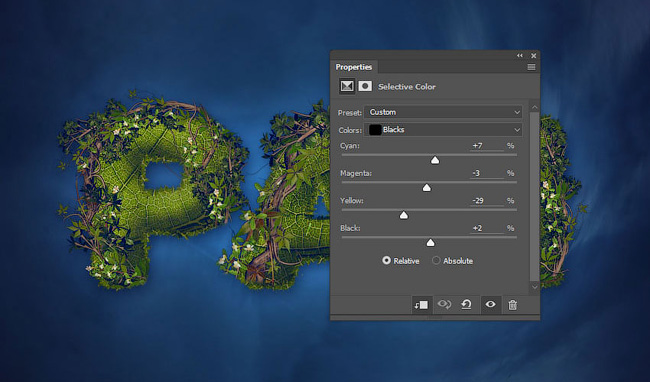Click the Magenta label
The width and height of the screenshot is (650, 382).
tap(356, 173)
